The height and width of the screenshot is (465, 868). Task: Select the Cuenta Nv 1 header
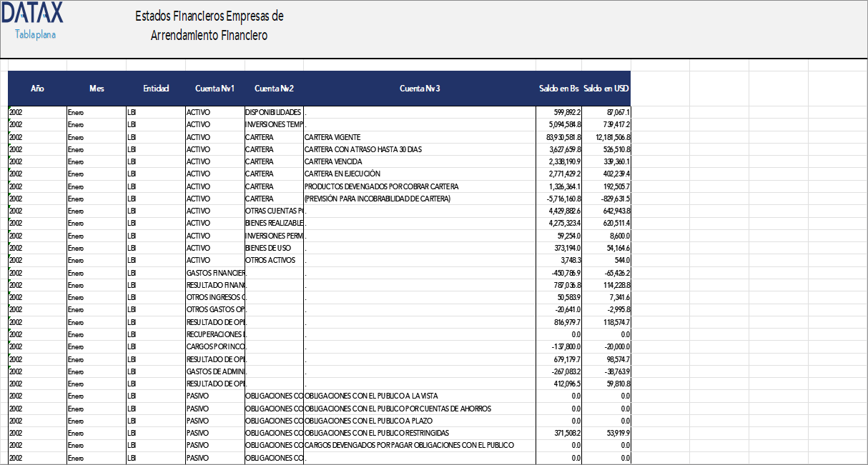(214, 89)
